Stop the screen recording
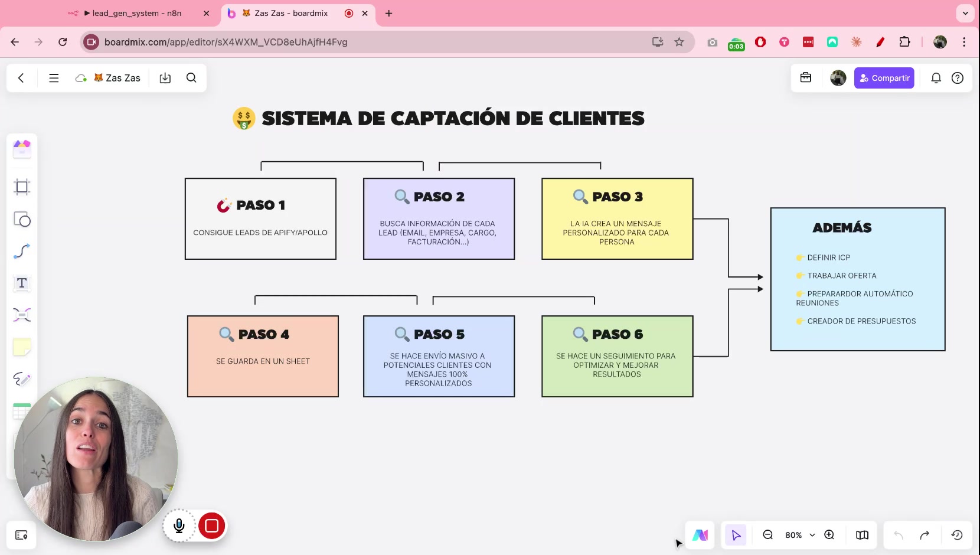Image resolution: width=980 pixels, height=555 pixels. pyautogui.click(x=212, y=525)
